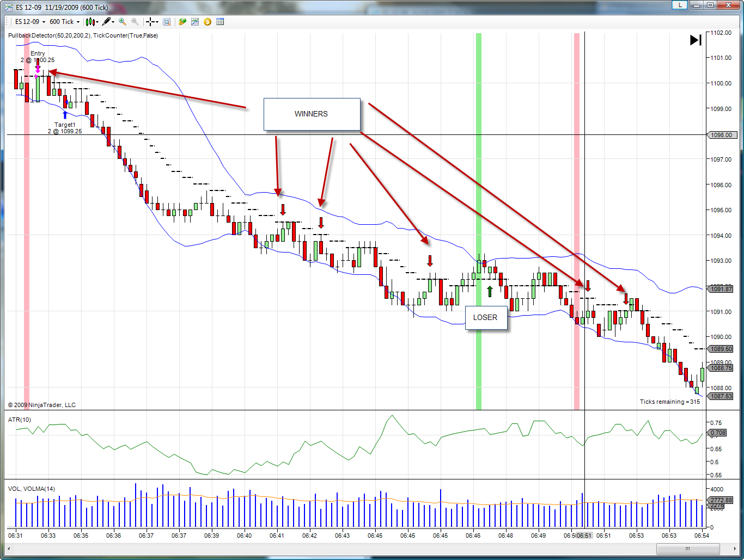Click the L window link button
Image resolution: width=744 pixels, height=560 pixels.
[x=679, y=5]
